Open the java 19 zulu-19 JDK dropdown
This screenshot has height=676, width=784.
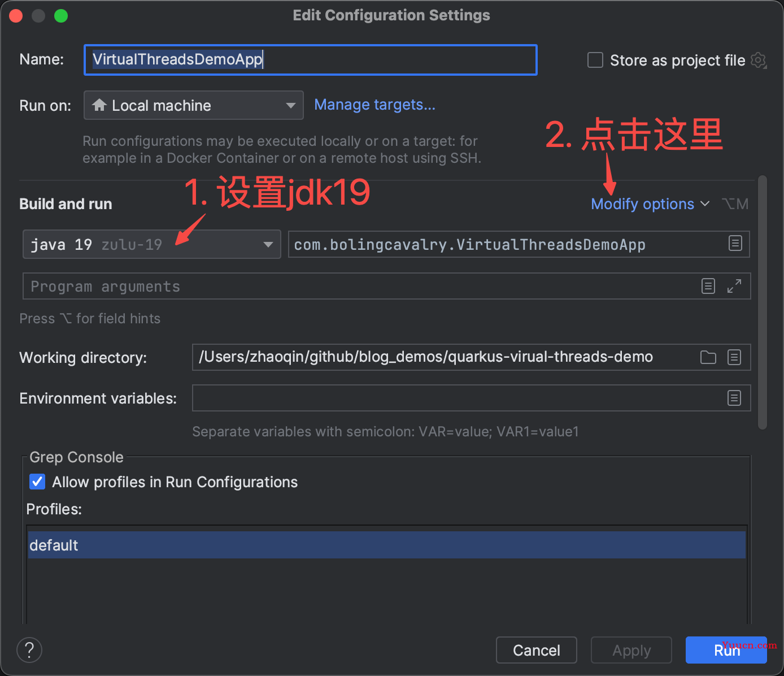click(151, 244)
